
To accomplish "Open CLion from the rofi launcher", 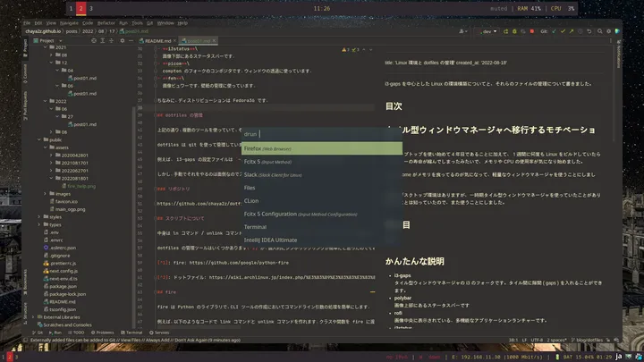I will (x=322, y=201).
